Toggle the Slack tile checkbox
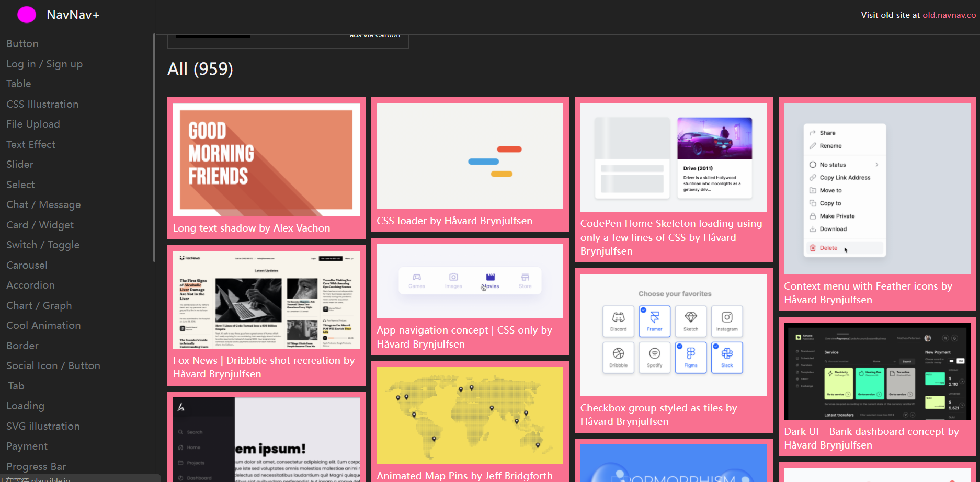 727,358
